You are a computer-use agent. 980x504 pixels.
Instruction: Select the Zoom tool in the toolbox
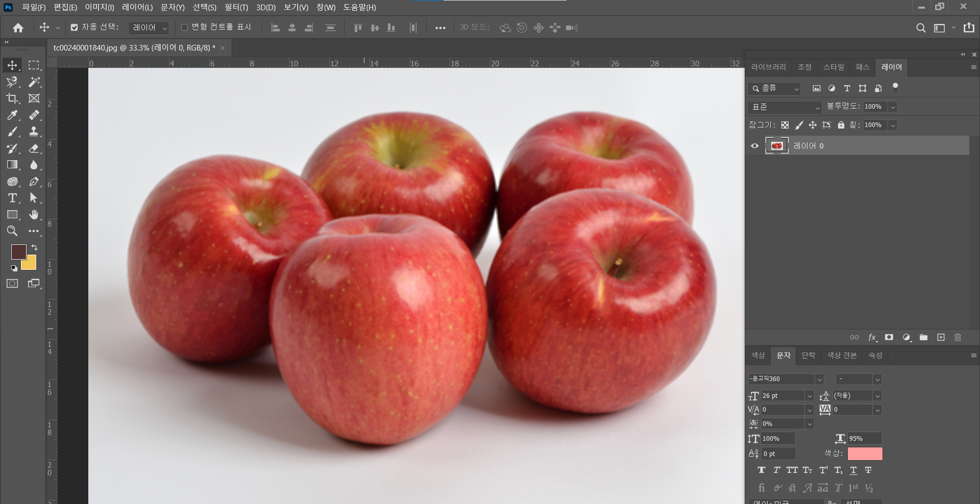12,231
